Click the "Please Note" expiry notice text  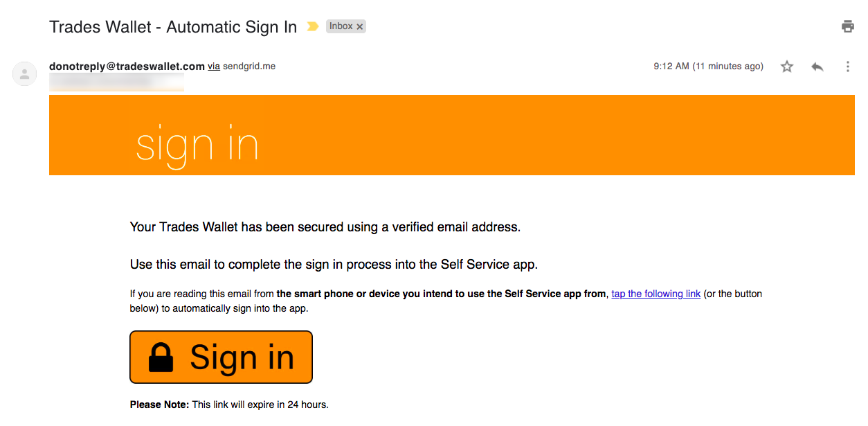pyautogui.click(x=229, y=405)
